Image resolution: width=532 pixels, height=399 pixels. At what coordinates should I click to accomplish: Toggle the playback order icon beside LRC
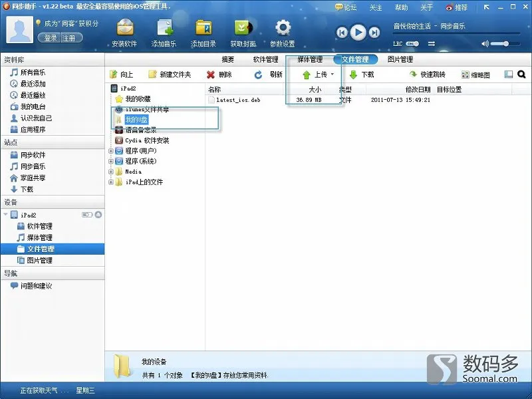(x=432, y=44)
